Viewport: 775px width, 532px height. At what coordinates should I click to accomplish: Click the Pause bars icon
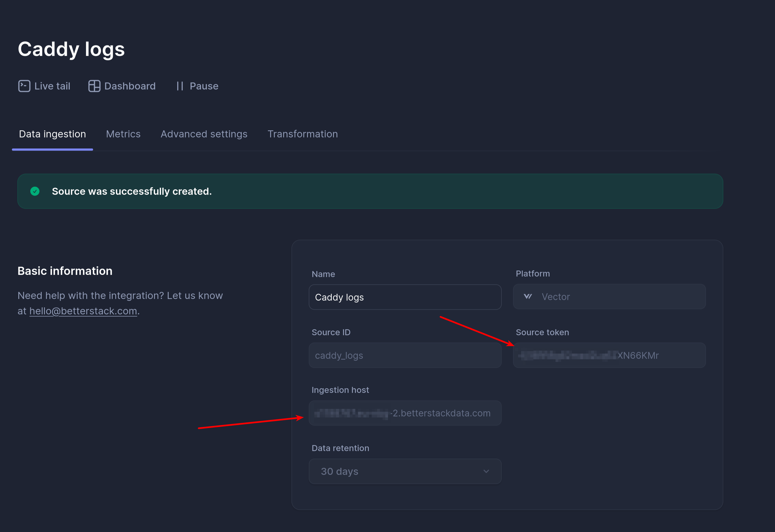point(180,86)
